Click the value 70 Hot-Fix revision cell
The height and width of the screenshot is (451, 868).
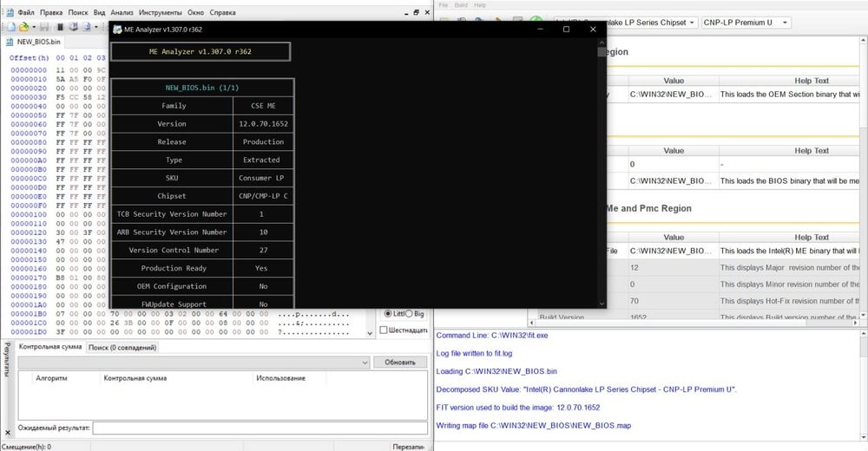[674, 301]
